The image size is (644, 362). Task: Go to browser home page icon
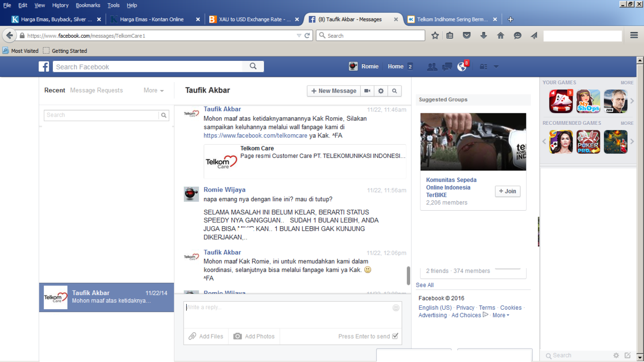[x=501, y=36]
